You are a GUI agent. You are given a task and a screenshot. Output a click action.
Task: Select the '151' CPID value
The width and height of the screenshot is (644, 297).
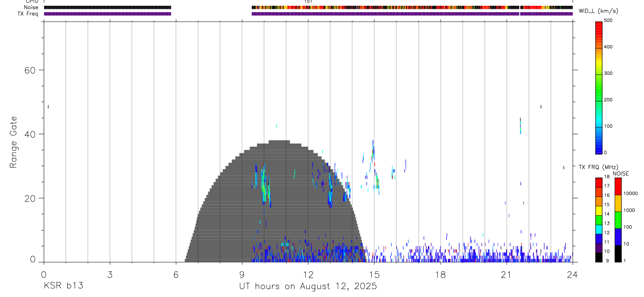[308, 2]
